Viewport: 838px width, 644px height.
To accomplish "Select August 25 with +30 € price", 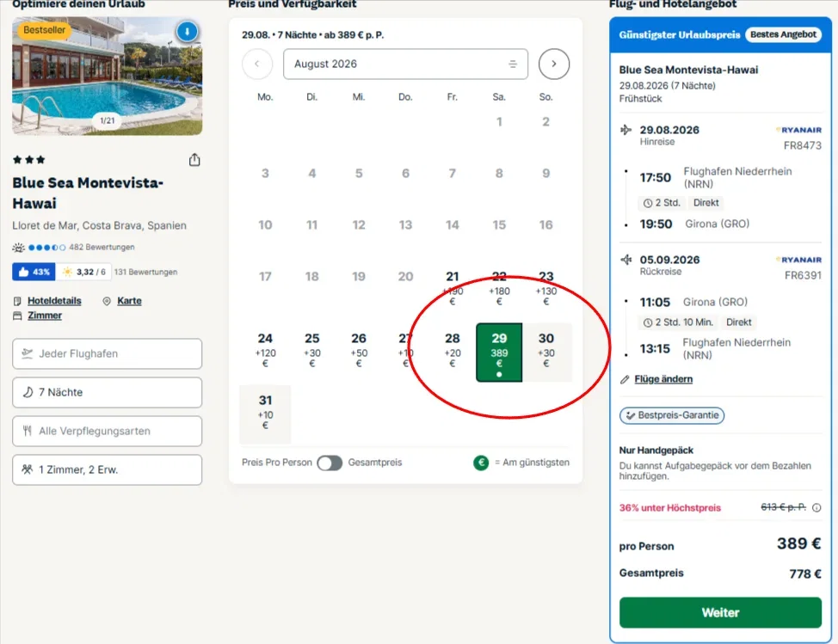I will click(x=312, y=351).
